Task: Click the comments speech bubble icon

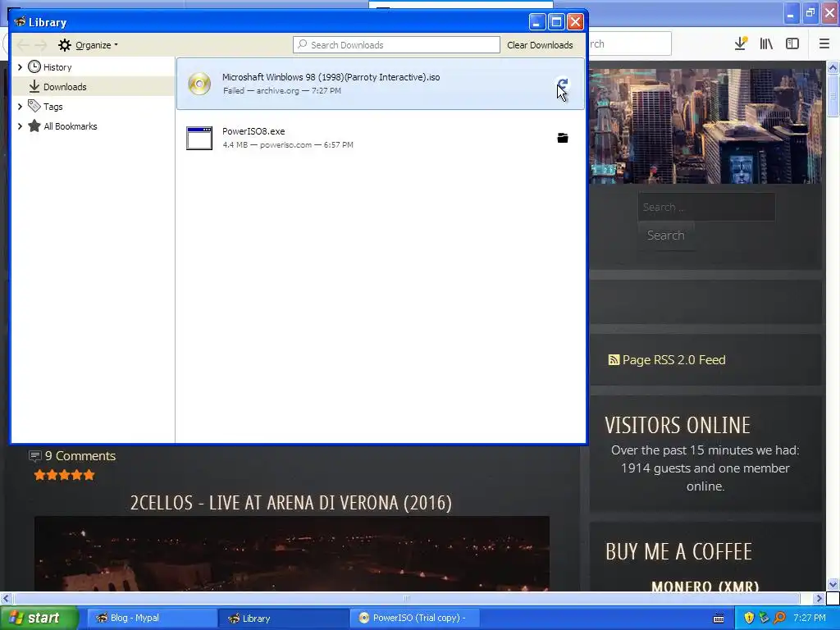Action: point(34,456)
